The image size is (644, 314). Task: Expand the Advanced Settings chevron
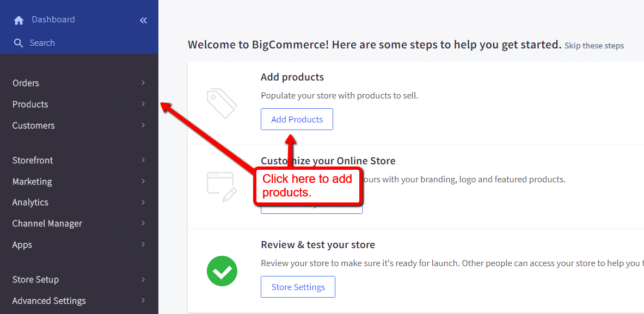(143, 300)
